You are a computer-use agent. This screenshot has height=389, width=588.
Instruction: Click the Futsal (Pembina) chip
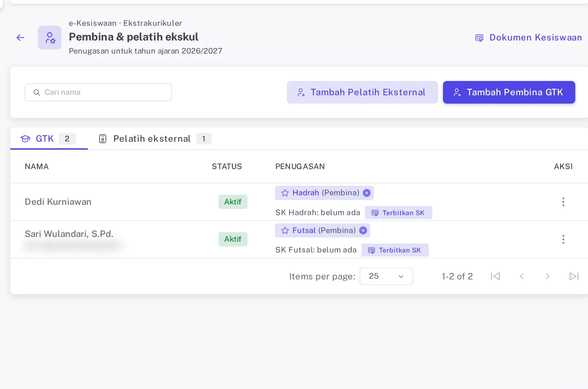[323, 231]
